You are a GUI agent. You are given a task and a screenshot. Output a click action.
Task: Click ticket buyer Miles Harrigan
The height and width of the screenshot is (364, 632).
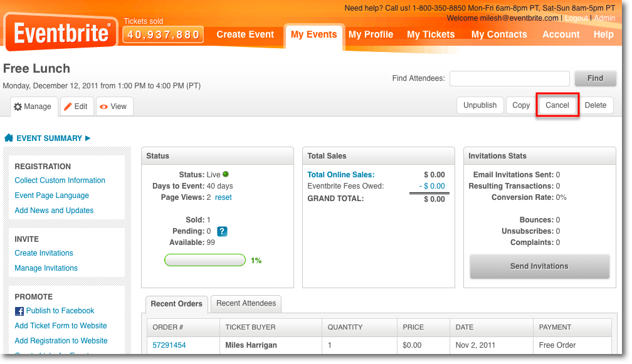pyautogui.click(x=251, y=345)
